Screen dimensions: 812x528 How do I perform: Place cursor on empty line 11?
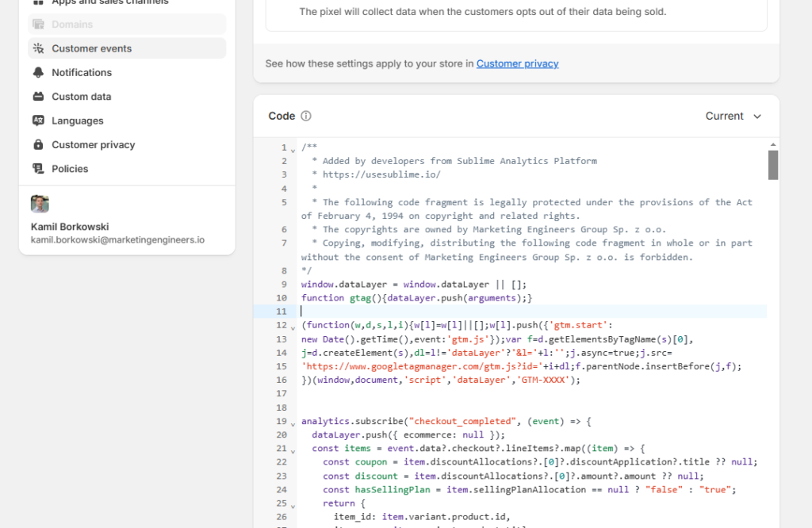pos(476,312)
